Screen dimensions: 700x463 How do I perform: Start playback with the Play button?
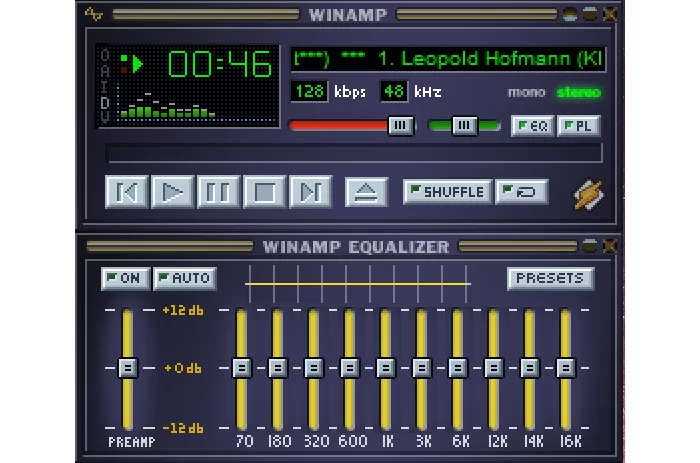pos(173,192)
